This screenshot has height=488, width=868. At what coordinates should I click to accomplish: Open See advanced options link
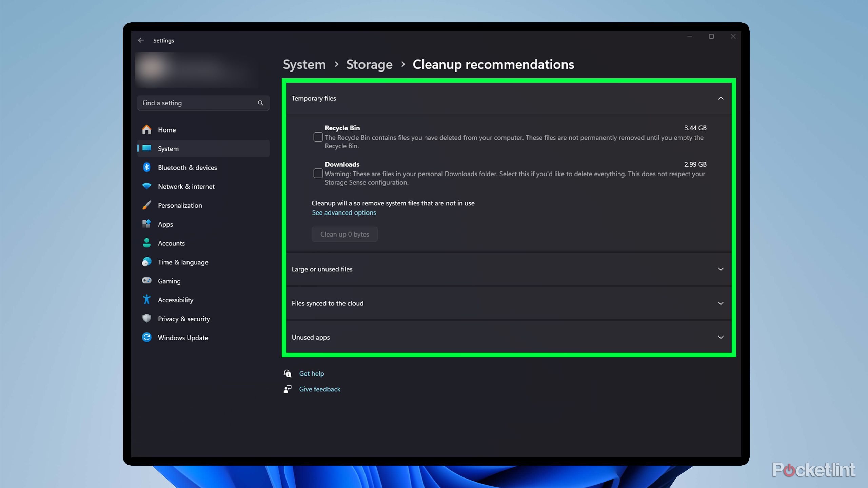pyautogui.click(x=344, y=212)
